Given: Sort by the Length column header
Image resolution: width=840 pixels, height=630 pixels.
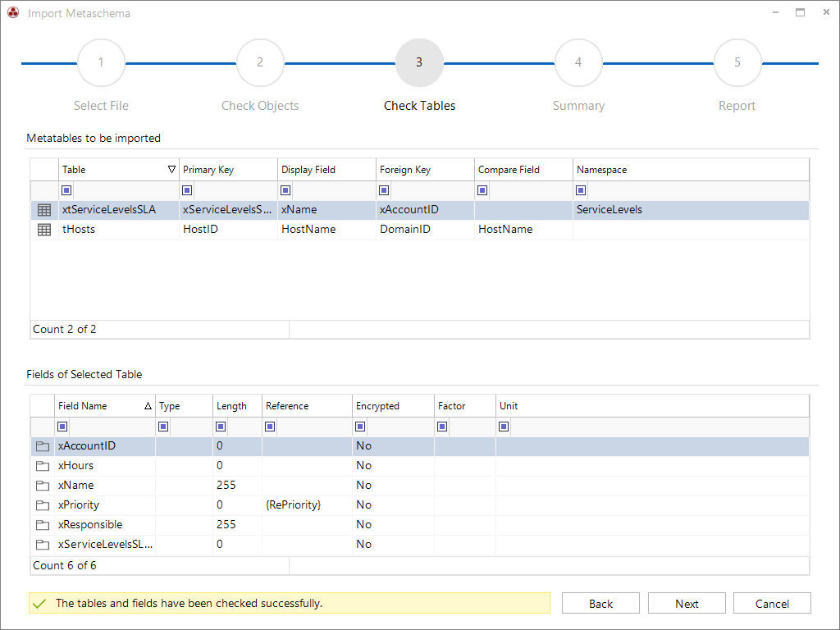Looking at the screenshot, I should click(x=237, y=406).
